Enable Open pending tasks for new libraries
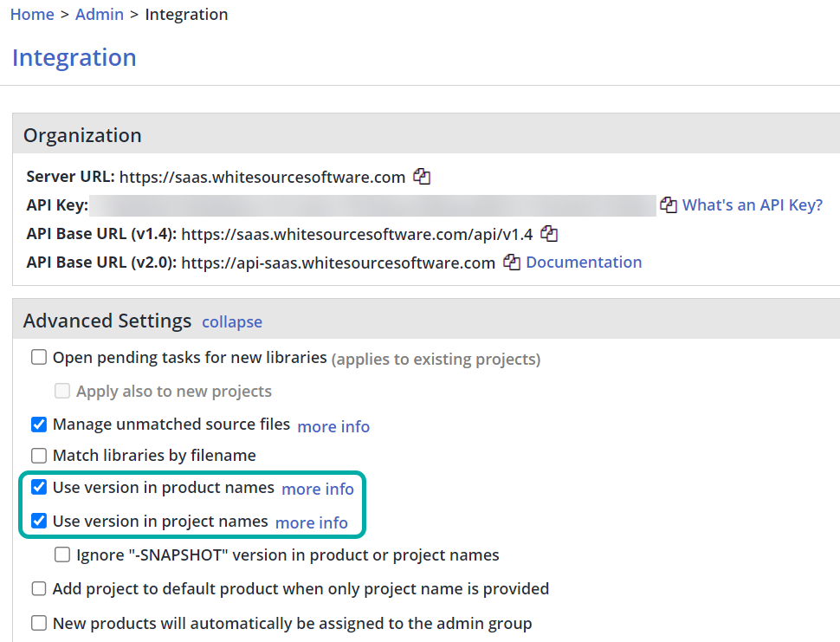Image resolution: width=840 pixels, height=642 pixels. click(39, 358)
